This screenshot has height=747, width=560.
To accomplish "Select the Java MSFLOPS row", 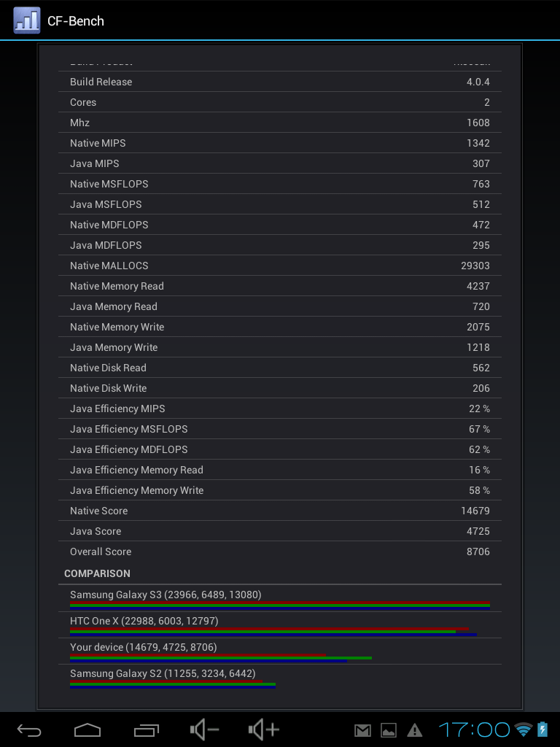I will tap(280, 204).
